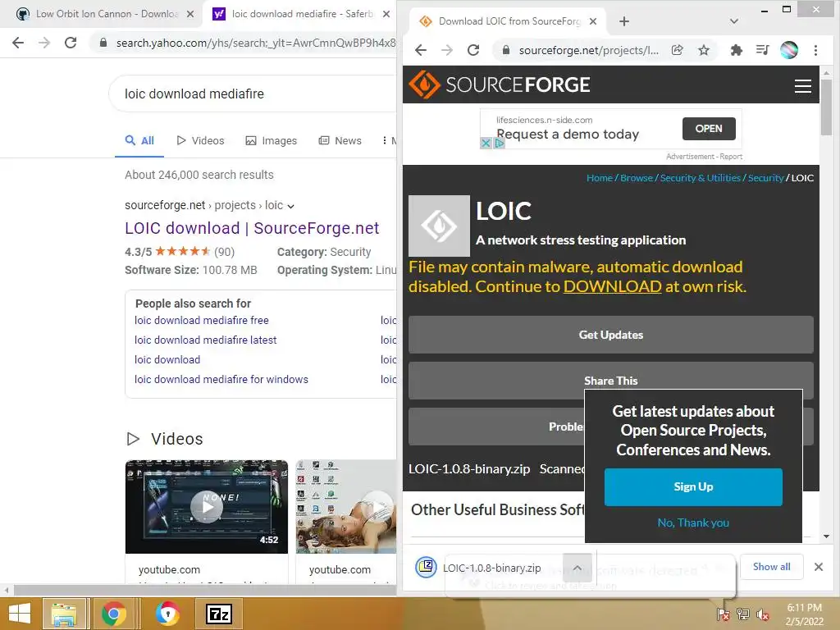This screenshot has height=630, width=840.
Task: Go to the Browse breadcrumb
Action: click(637, 178)
